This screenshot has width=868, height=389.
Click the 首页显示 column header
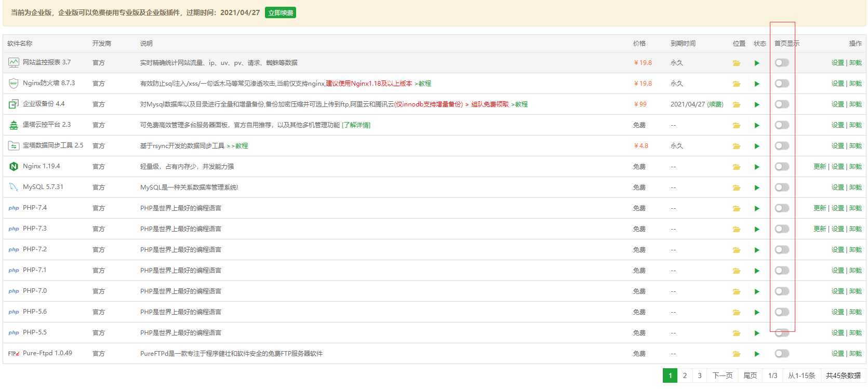pos(787,44)
